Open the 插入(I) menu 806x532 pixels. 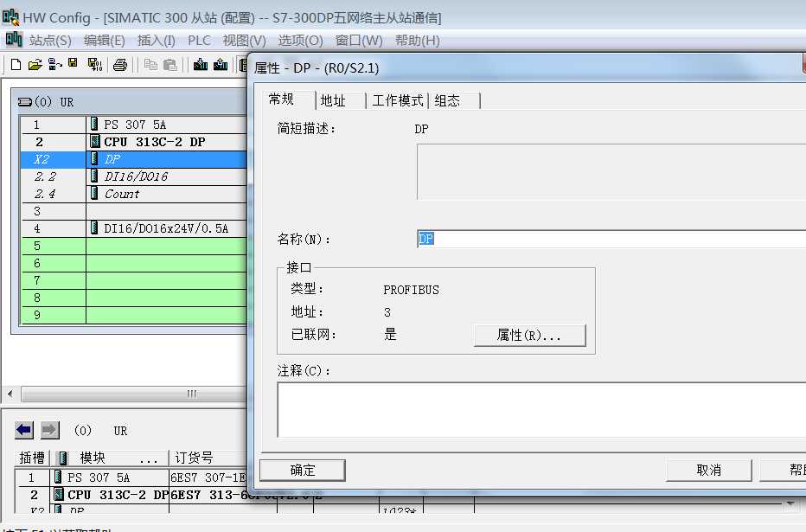point(157,41)
